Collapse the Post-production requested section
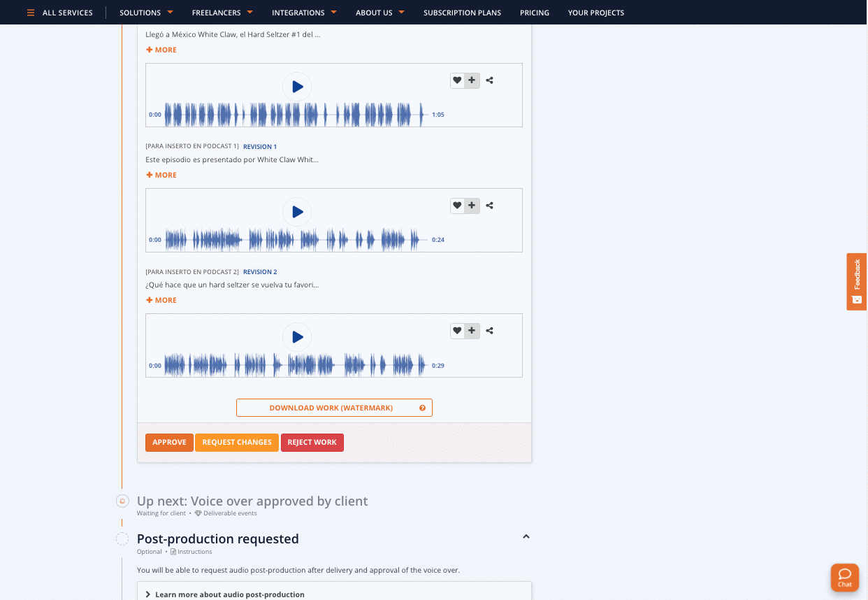 pos(526,537)
